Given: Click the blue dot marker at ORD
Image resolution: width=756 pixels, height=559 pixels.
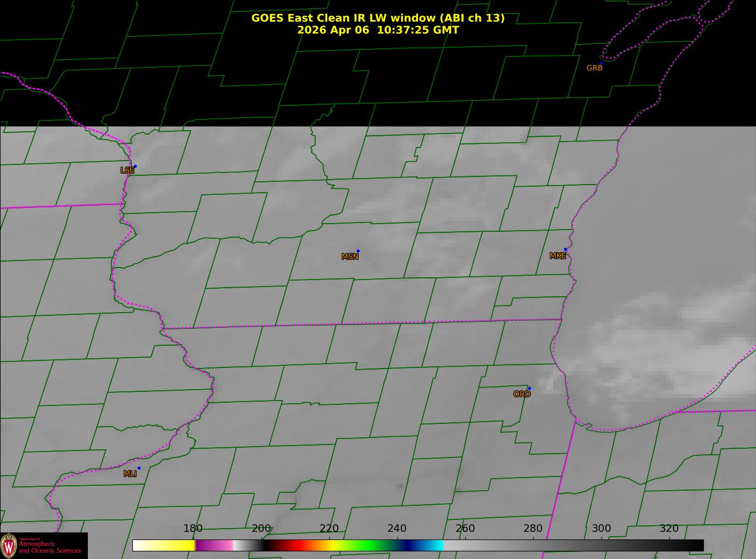Looking at the screenshot, I should [x=529, y=389].
